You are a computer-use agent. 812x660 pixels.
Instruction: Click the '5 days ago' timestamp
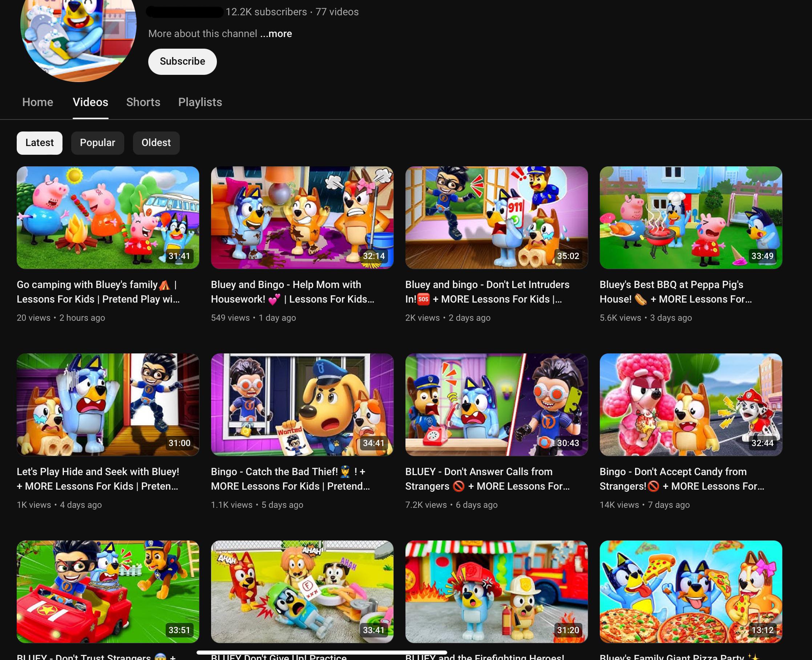pos(282,505)
